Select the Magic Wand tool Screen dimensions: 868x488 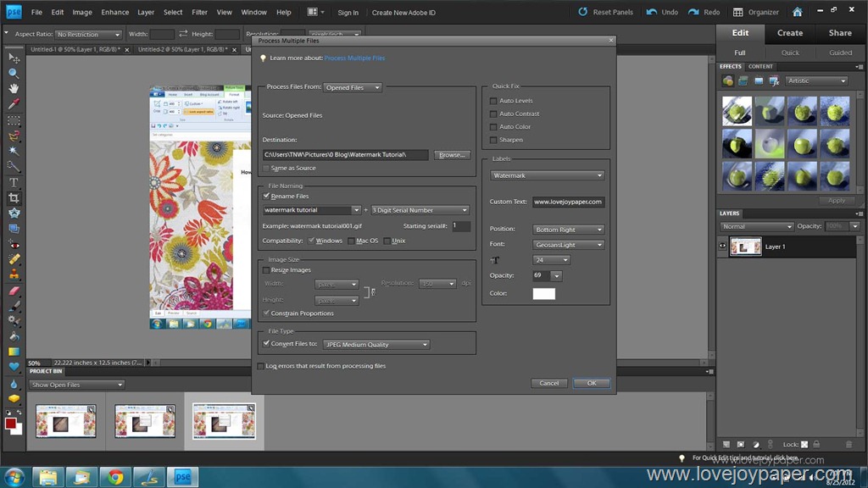coord(14,151)
